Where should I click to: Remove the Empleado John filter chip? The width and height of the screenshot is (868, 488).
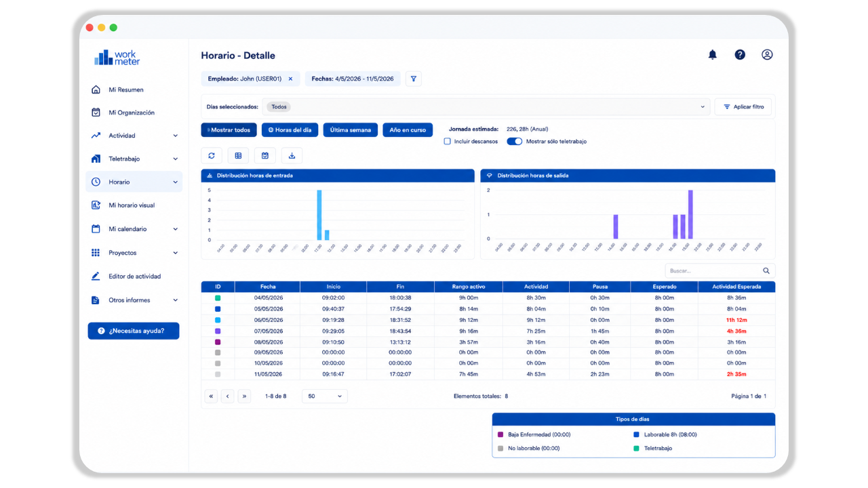[x=290, y=79]
